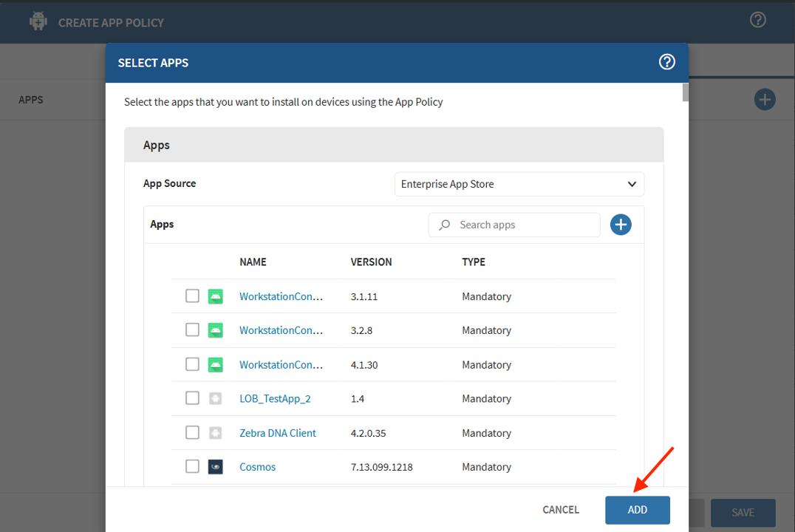Image resolution: width=795 pixels, height=532 pixels.
Task: Click the Android icon for version 3.1.11 app
Action: tap(216, 296)
